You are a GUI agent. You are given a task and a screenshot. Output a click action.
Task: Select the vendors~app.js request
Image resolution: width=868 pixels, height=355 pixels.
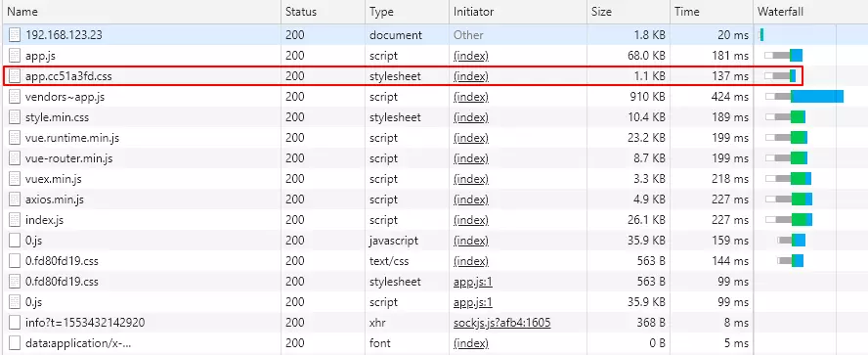434,97
